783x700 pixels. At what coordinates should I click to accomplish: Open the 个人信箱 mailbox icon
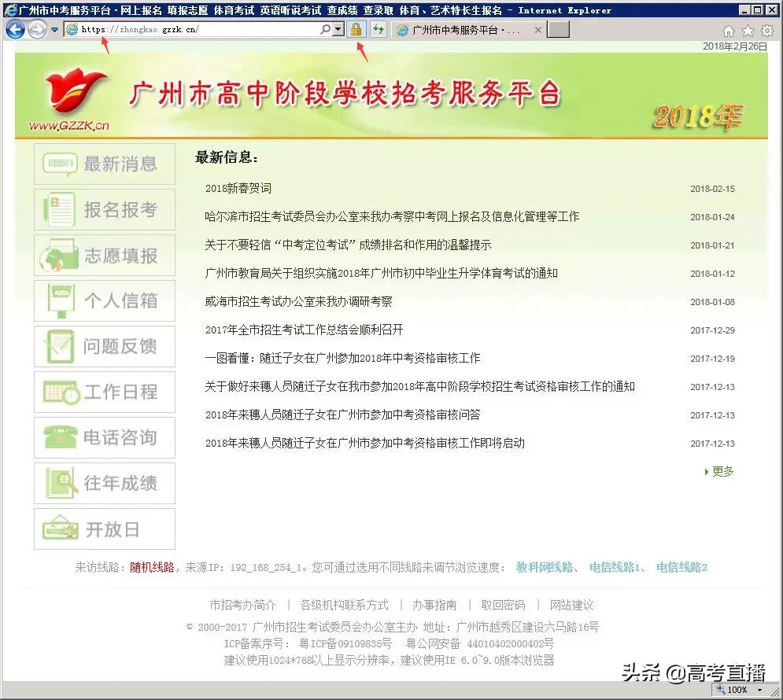pos(104,300)
